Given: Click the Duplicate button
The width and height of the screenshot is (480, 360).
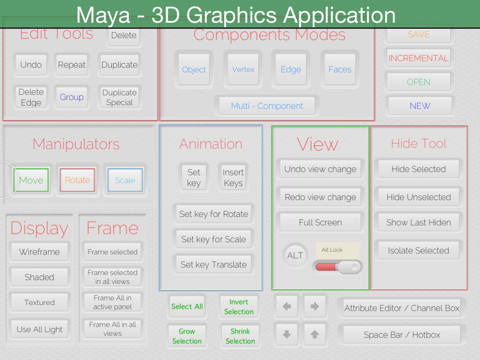Looking at the screenshot, I should tap(119, 64).
